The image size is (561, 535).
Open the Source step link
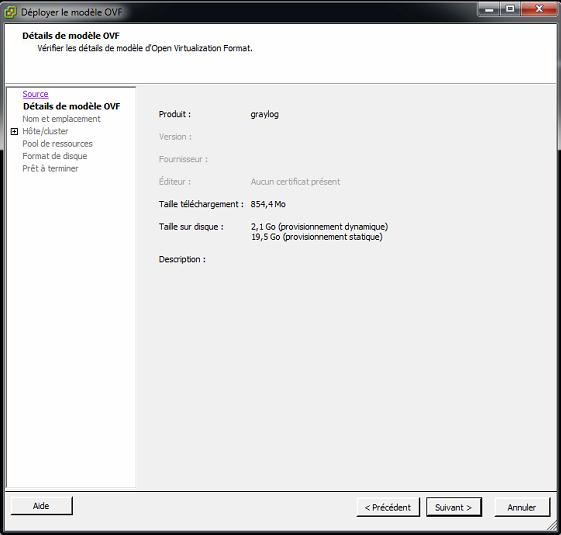click(x=35, y=94)
